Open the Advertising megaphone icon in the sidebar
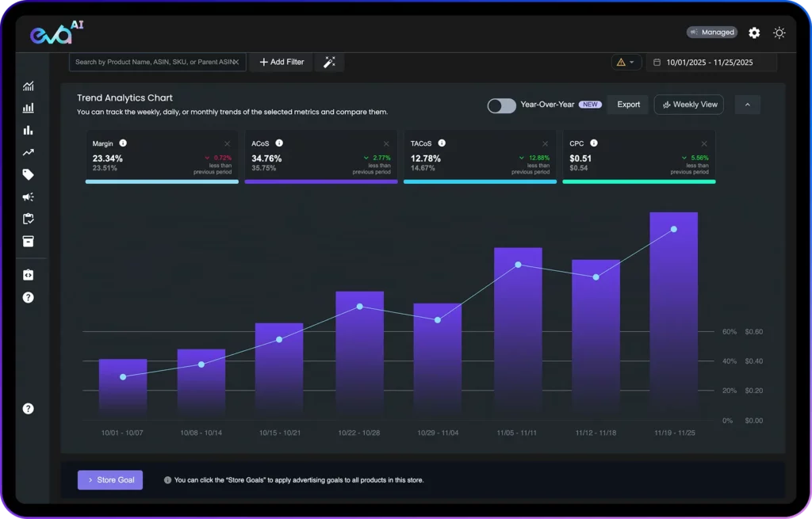The width and height of the screenshot is (812, 519). point(29,197)
